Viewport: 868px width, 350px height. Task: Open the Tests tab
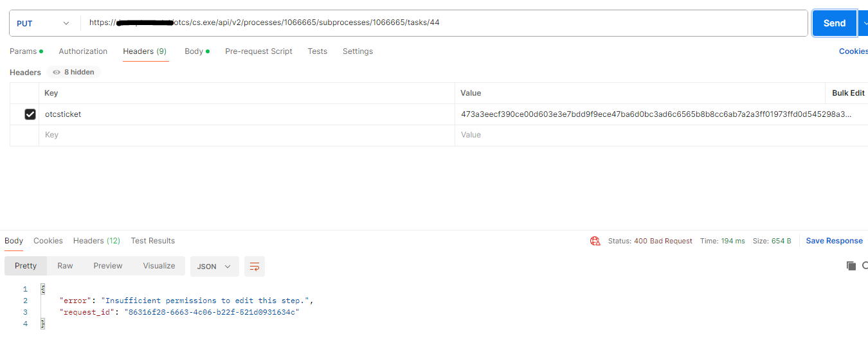[x=317, y=51]
